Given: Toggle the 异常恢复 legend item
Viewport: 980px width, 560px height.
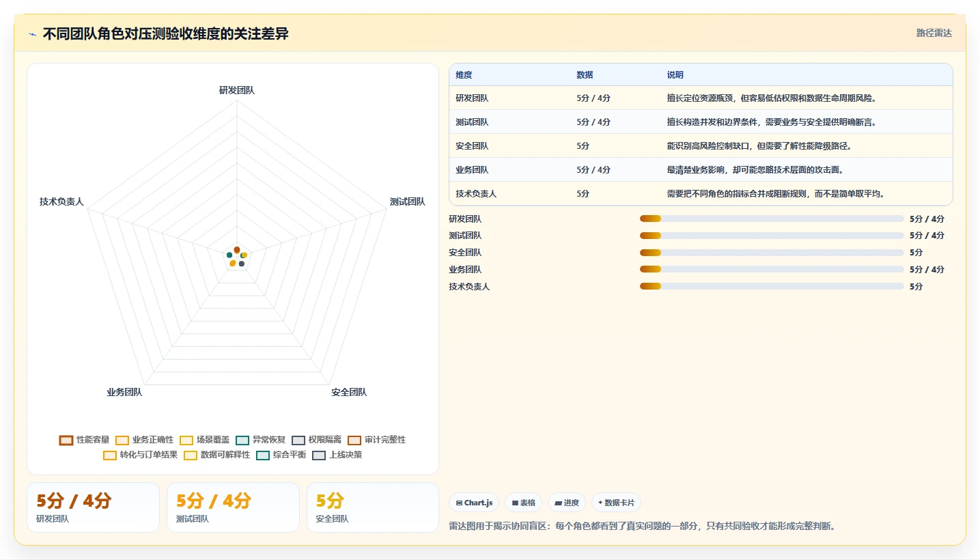Looking at the screenshot, I should click(261, 440).
